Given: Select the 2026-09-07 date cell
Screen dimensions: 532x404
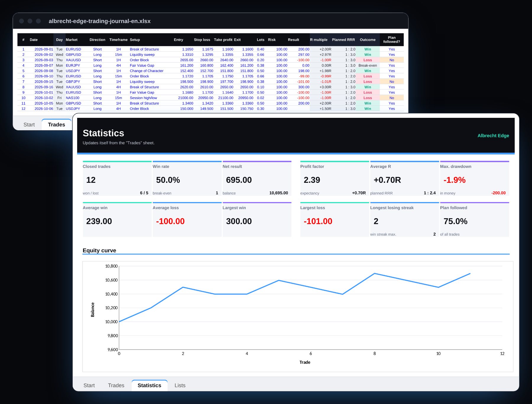Looking at the screenshot, I should (44, 66).
